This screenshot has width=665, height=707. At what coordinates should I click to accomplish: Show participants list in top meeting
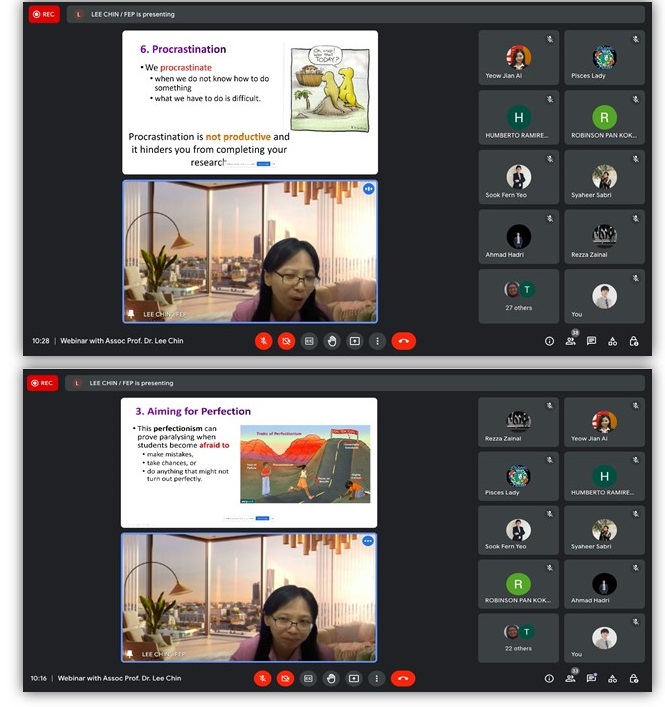(571, 341)
